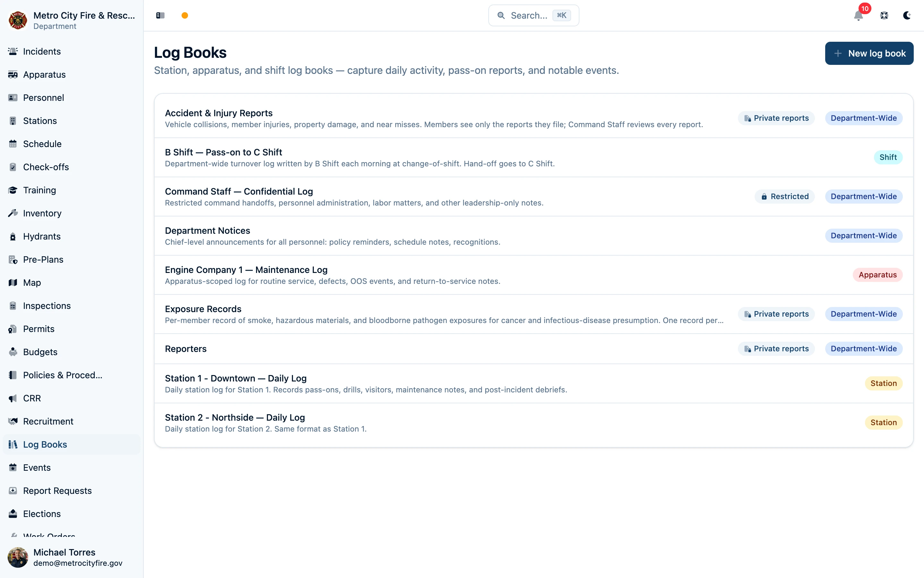The image size is (924, 578).
Task: Go to Inspections in sidebar
Action: pyautogui.click(x=72, y=306)
